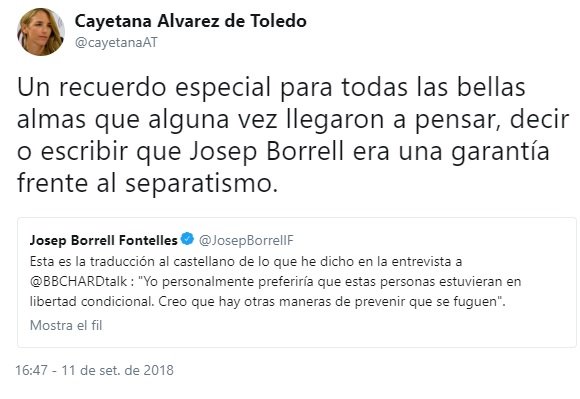Click the date 11 de set. de 2018

pos(117,370)
